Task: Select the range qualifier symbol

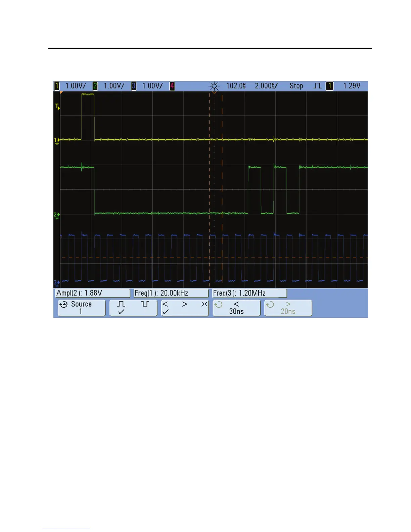Action: tap(204, 304)
